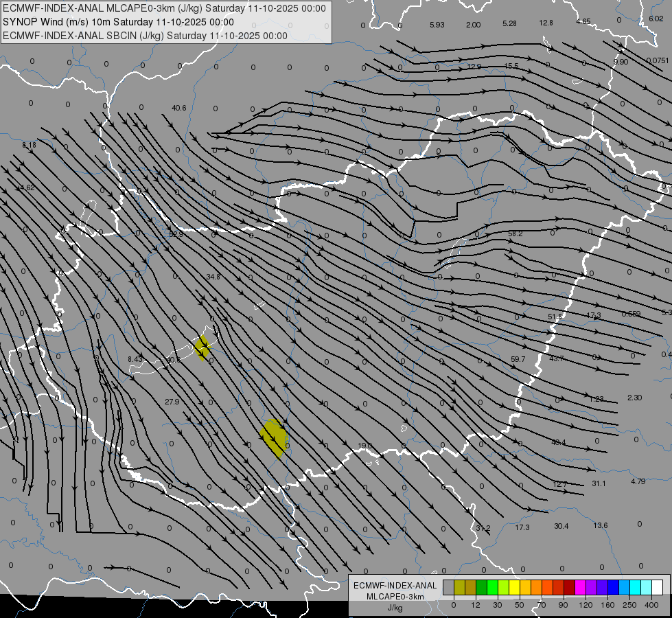Click the map value '31.2'
Image resolution: width=672 pixels, height=618 pixels.
point(483,528)
